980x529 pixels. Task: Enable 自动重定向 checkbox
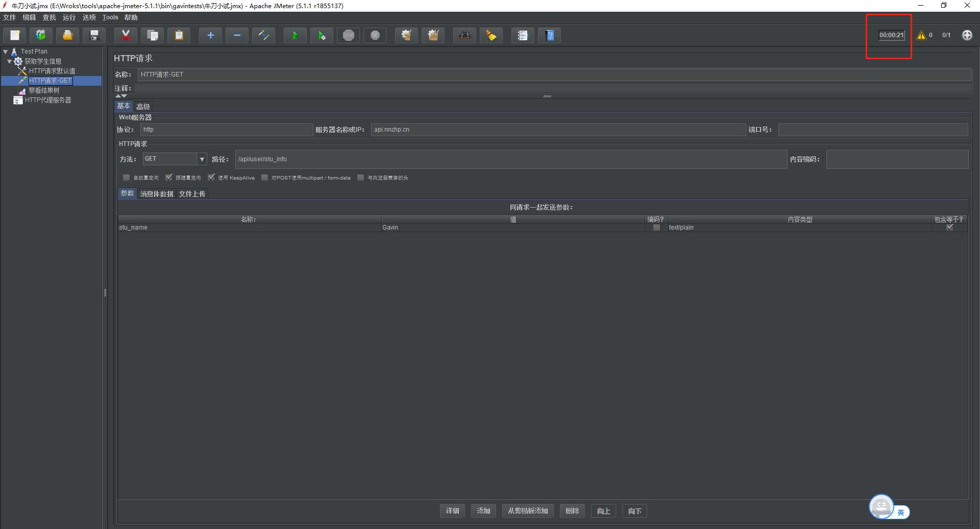(x=126, y=178)
